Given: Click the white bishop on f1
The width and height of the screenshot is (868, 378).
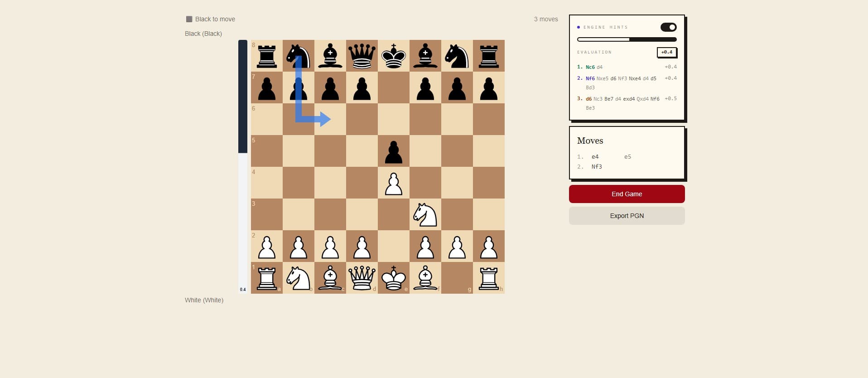Looking at the screenshot, I should [425, 278].
